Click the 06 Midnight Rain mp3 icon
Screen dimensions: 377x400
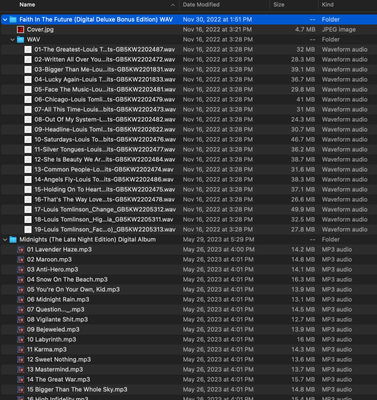coord(21,300)
